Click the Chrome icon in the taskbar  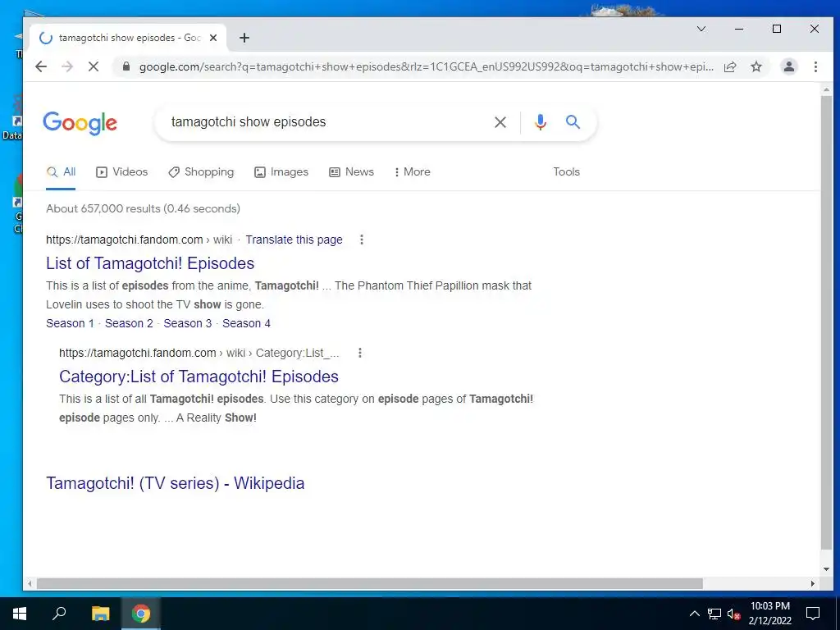pyautogui.click(x=141, y=614)
